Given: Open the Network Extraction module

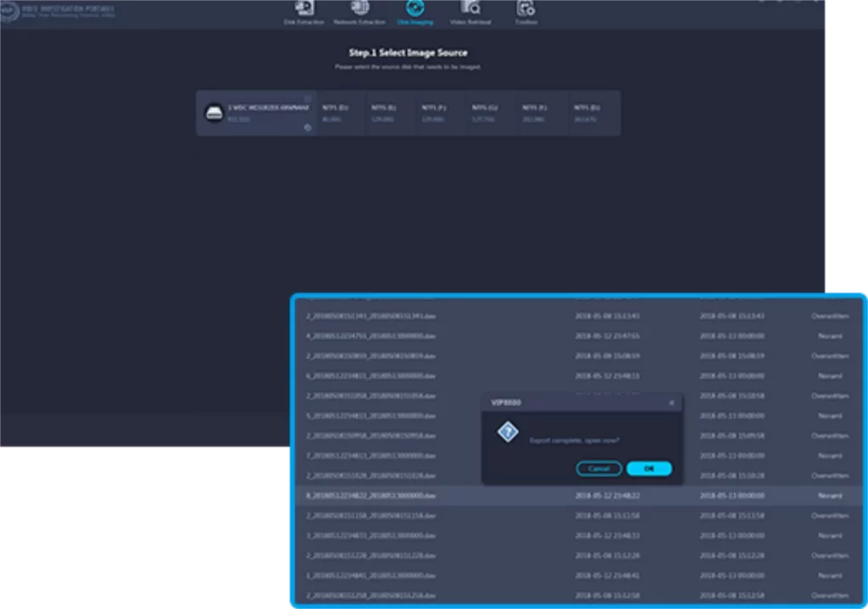Looking at the screenshot, I should pos(359,10).
